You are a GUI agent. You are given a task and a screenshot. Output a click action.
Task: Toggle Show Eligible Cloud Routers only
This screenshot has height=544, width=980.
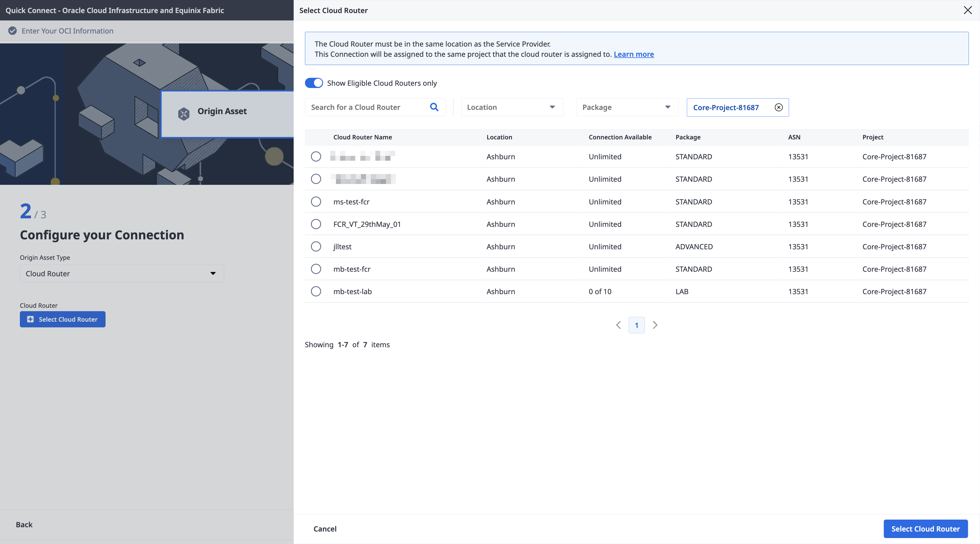[314, 83]
